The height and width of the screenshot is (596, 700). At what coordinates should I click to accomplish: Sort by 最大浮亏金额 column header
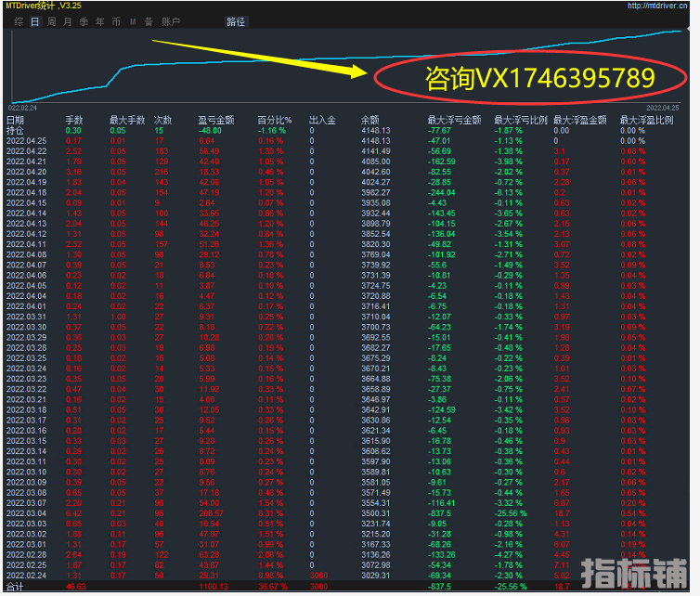pos(453,120)
